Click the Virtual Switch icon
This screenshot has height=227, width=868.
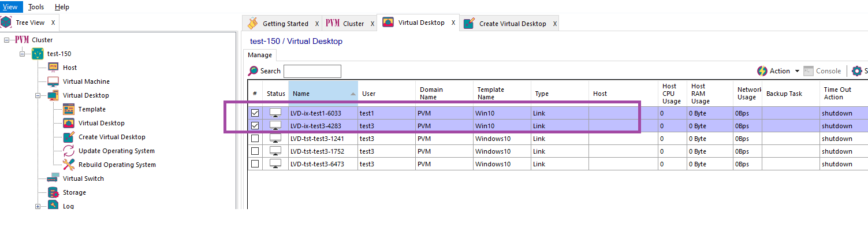[53, 178]
